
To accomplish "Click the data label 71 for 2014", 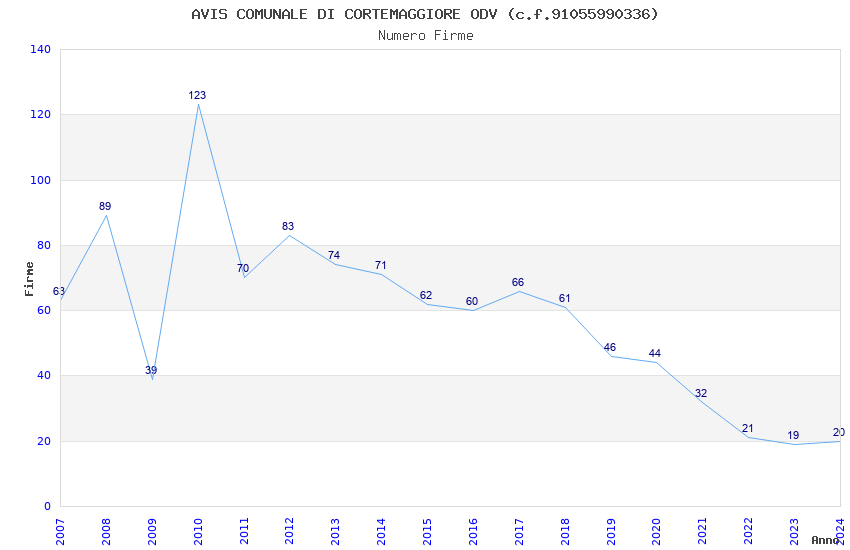I will [381, 266].
